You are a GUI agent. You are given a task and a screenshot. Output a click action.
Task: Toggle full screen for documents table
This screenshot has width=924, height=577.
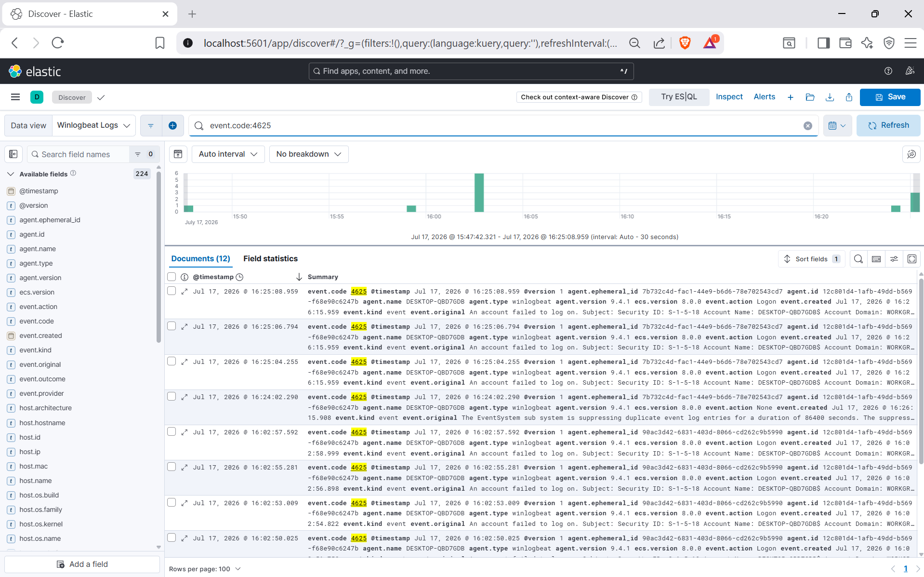pyautogui.click(x=912, y=259)
